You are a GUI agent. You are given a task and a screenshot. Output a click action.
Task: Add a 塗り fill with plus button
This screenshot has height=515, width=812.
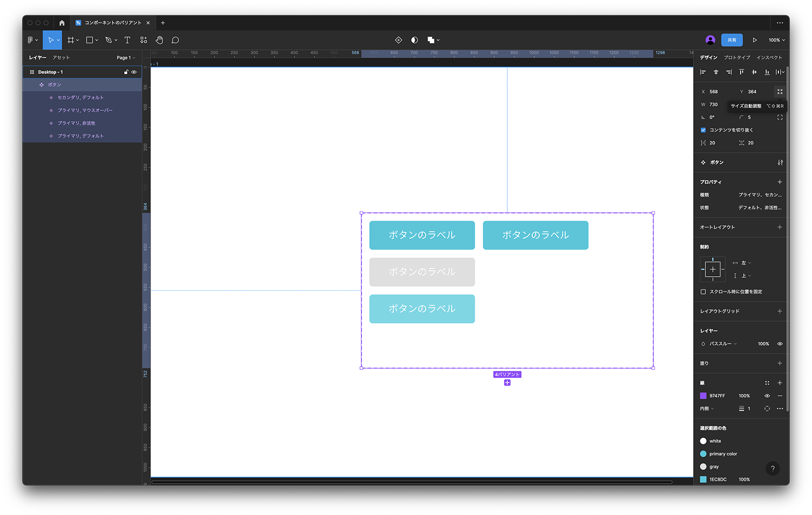pos(780,363)
